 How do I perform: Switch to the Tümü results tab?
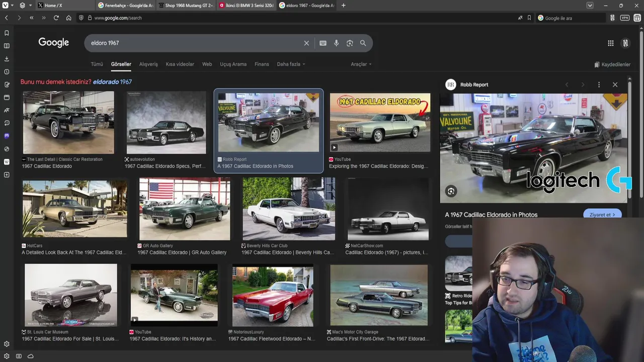coord(97,64)
